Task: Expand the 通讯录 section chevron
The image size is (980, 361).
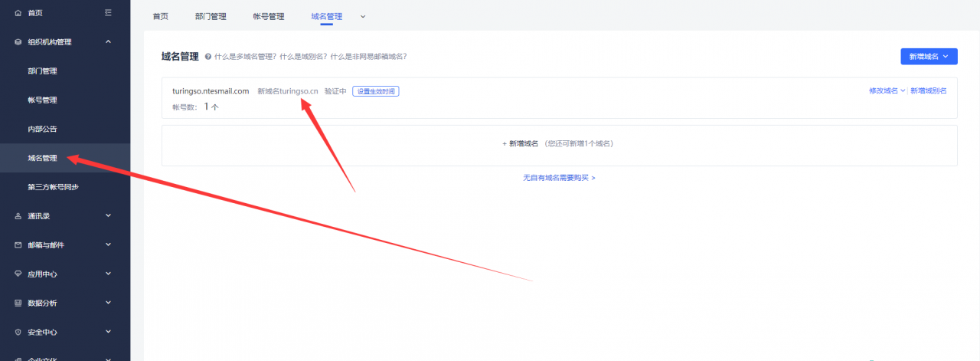Action: (x=108, y=216)
